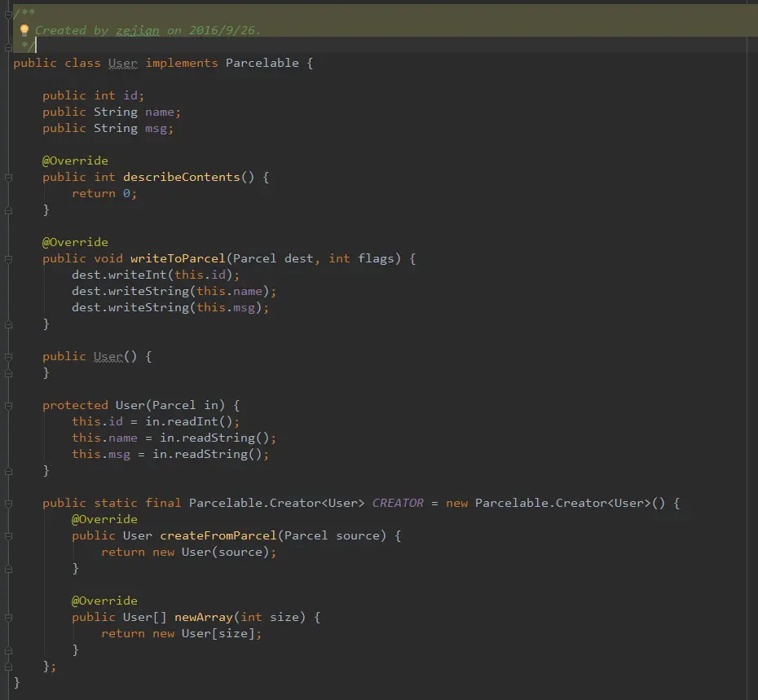Click the @Override annotation above writeToParcel
This screenshot has width=758, height=700.
[76, 242]
